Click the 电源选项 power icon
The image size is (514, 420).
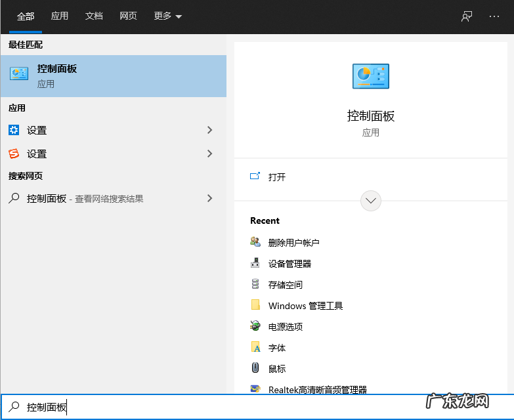click(255, 326)
